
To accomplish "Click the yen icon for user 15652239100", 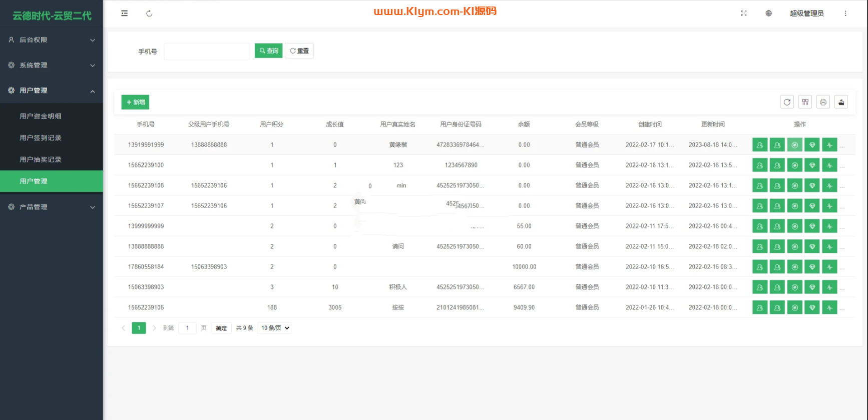I will (795, 165).
